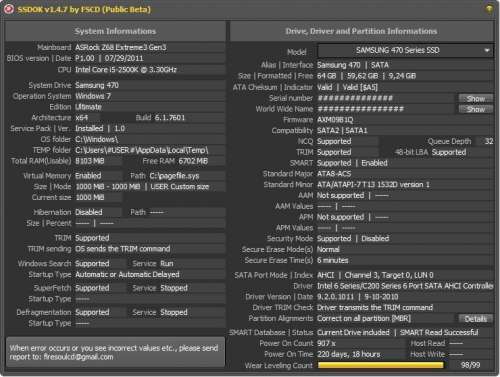This screenshot has height=377, width=500.
Task: Click the SSDOK app icon in title bar
Action: (x=9, y=9)
